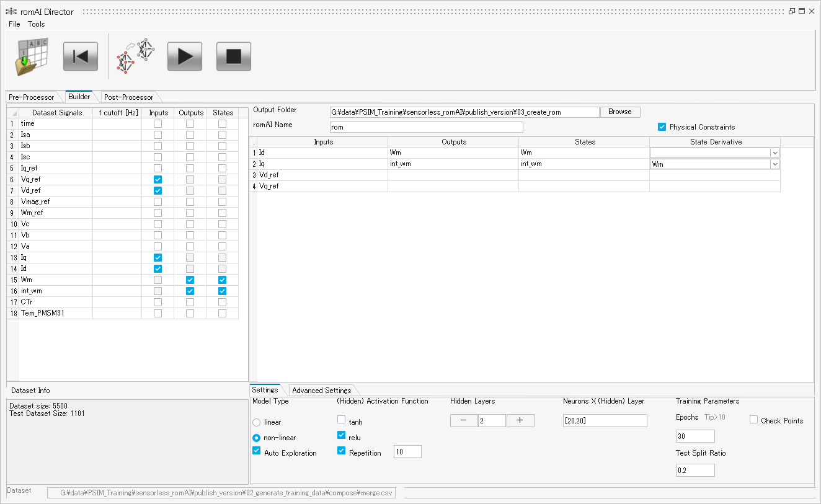Screen dimensions: 821x504
Task: Click the Epochs value field
Action: coord(695,436)
